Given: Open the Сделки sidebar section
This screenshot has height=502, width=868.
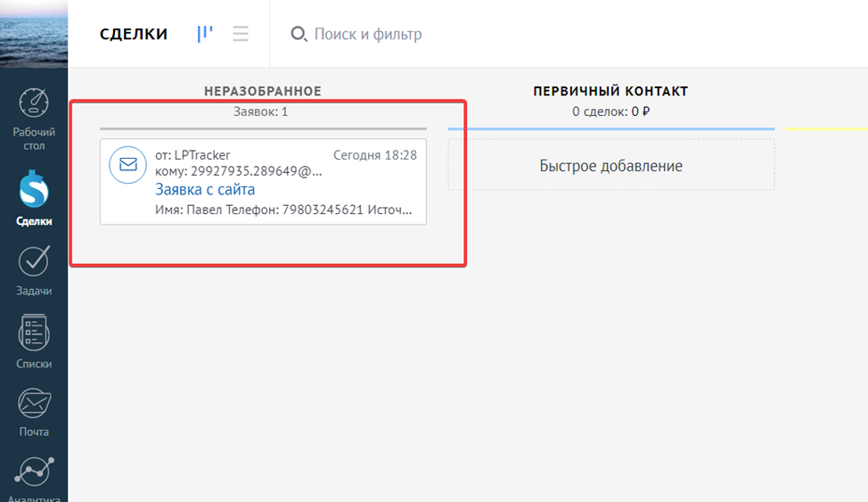Looking at the screenshot, I should coord(34,198).
